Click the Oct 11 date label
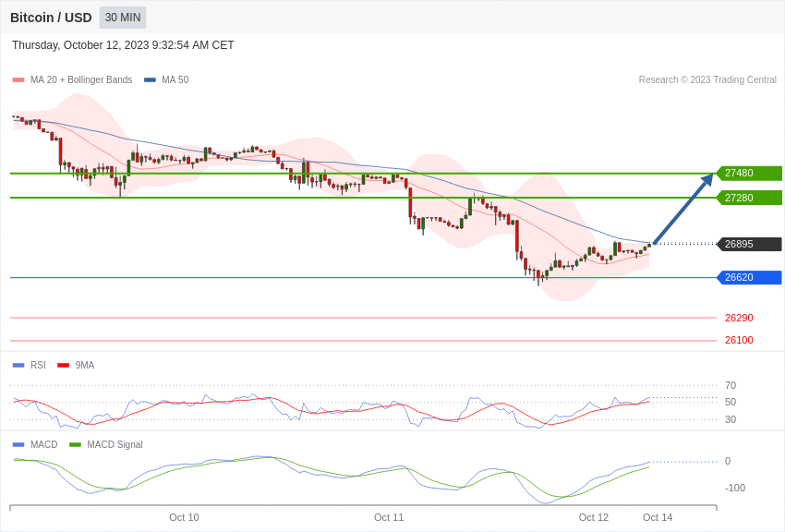The height and width of the screenshot is (532, 785). click(x=389, y=517)
